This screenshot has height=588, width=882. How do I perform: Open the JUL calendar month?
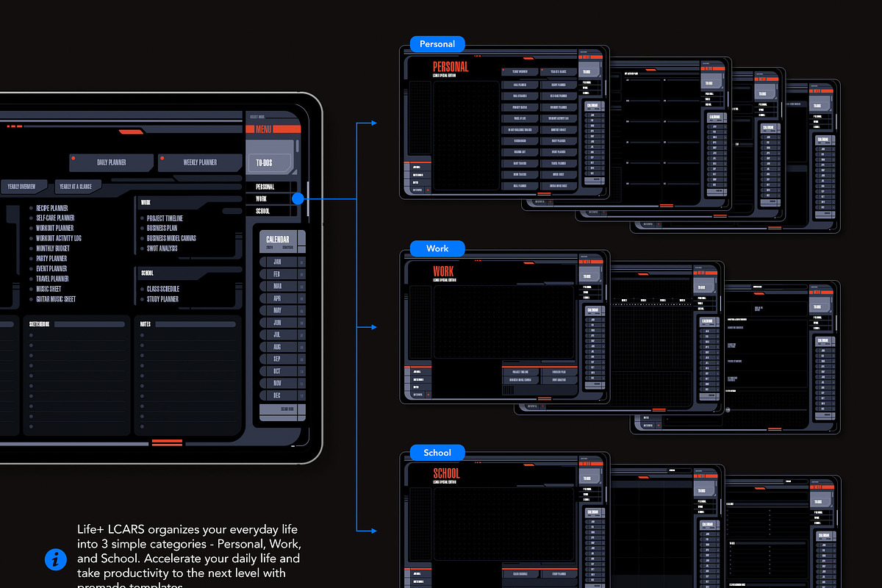point(282,334)
